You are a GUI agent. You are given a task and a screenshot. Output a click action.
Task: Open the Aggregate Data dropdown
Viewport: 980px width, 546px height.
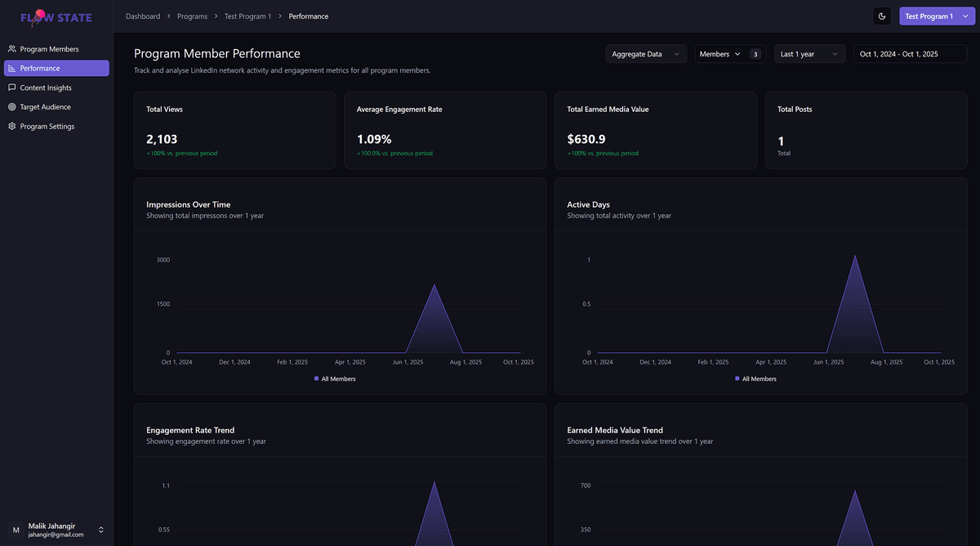(645, 54)
